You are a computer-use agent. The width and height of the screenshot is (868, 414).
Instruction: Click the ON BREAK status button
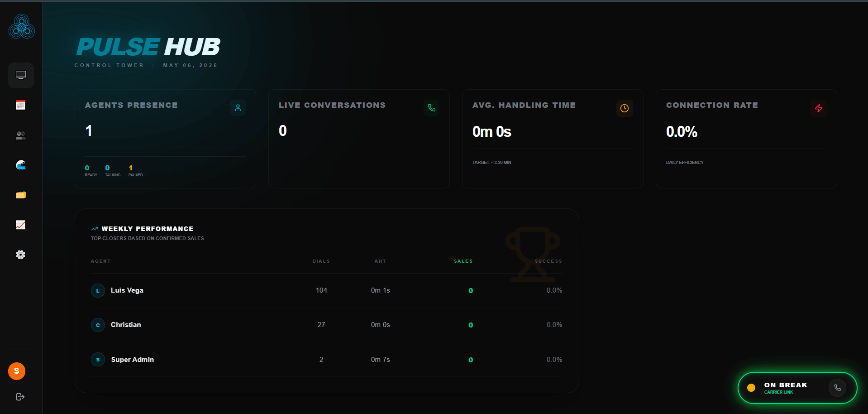[797, 388]
